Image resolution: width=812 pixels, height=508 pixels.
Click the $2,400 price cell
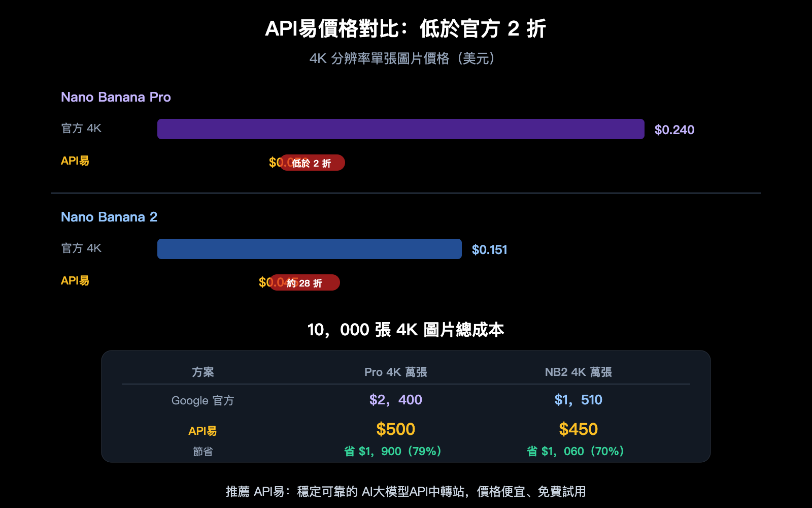coord(396,400)
